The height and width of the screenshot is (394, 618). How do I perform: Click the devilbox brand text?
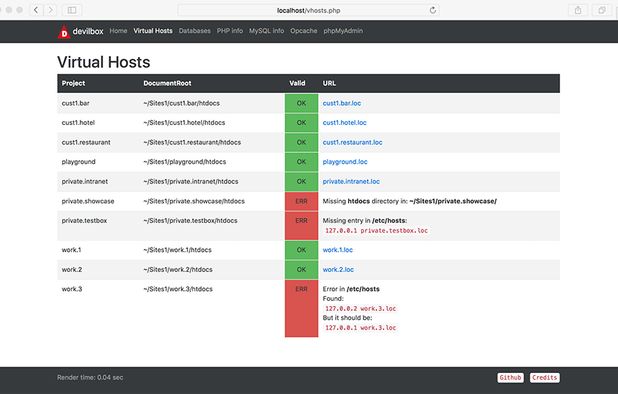(88, 31)
